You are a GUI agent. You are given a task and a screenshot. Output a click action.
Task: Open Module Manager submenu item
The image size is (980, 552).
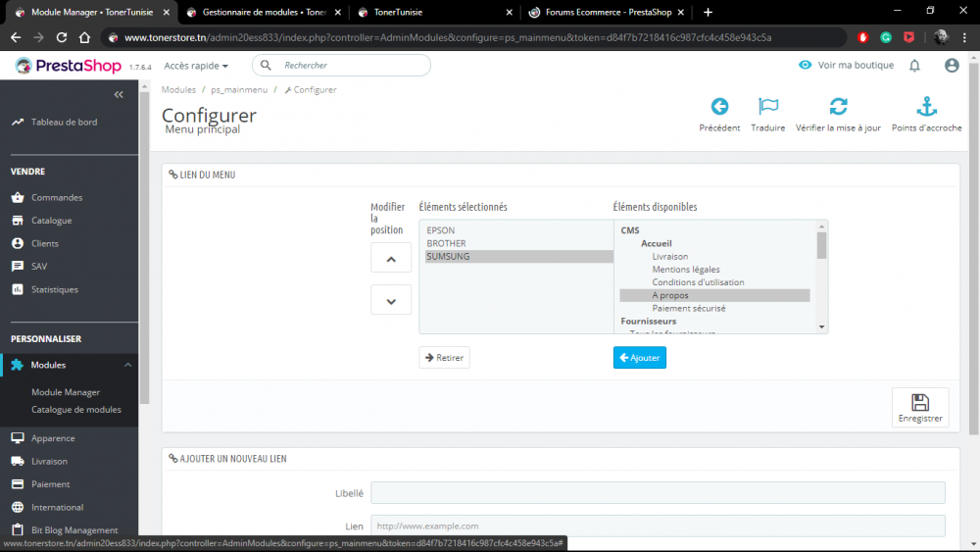(x=66, y=392)
